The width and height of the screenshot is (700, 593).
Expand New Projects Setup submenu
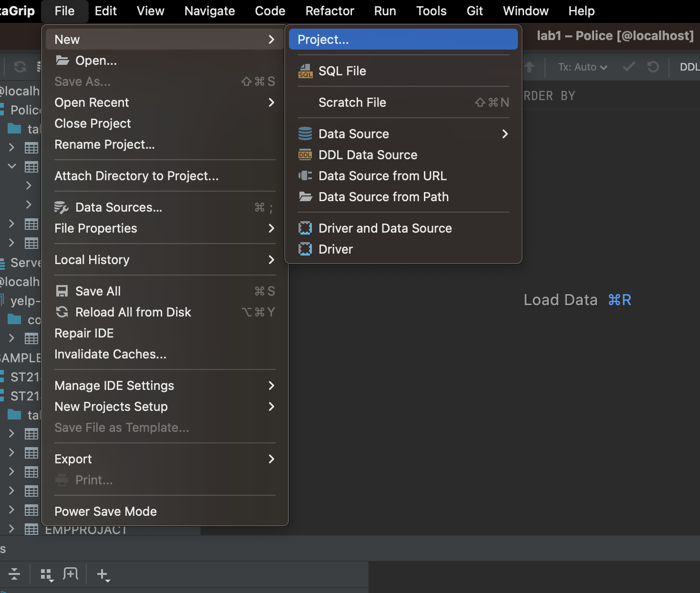(165, 407)
